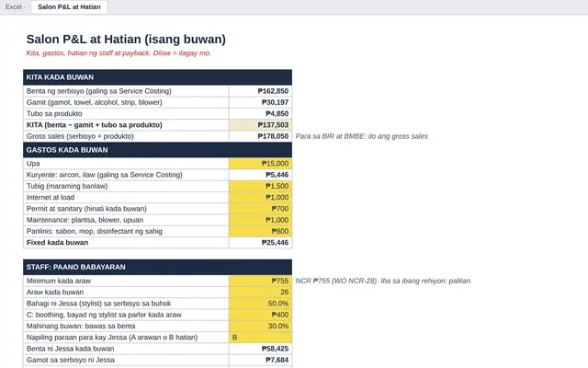Viewport: 588px width, 368px height.
Task: Click the Permit at sanitary label
Action: 126,209
